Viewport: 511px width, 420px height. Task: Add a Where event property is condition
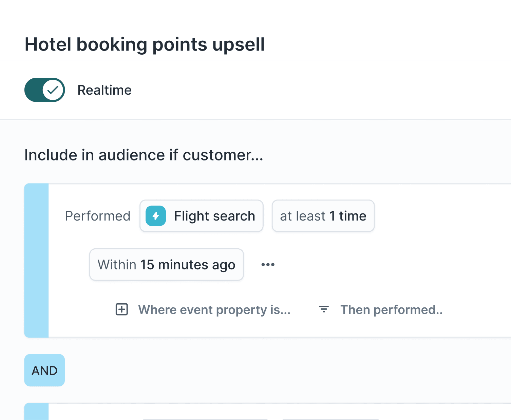[x=214, y=309]
